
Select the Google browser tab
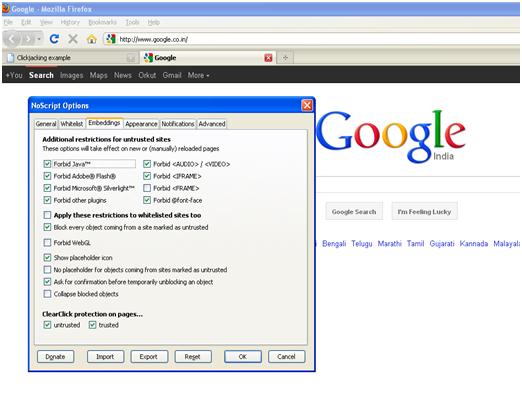pyautogui.click(x=207, y=58)
